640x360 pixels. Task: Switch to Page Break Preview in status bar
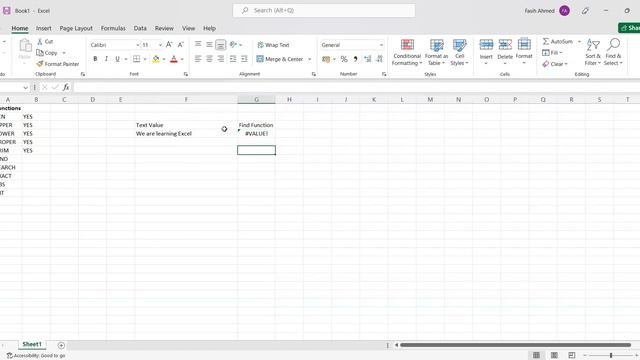[x=572, y=356]
